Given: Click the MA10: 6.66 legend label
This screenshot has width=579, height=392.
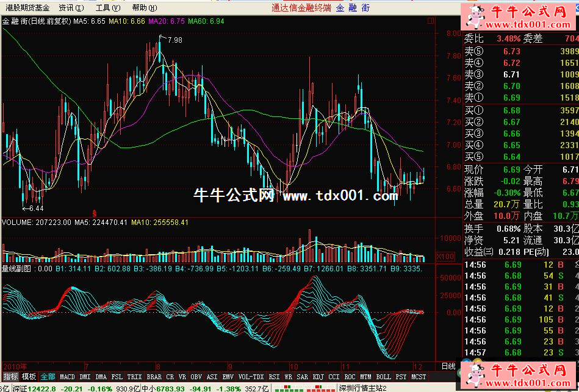Looking at the screenshot, I should tap(127, 21).
